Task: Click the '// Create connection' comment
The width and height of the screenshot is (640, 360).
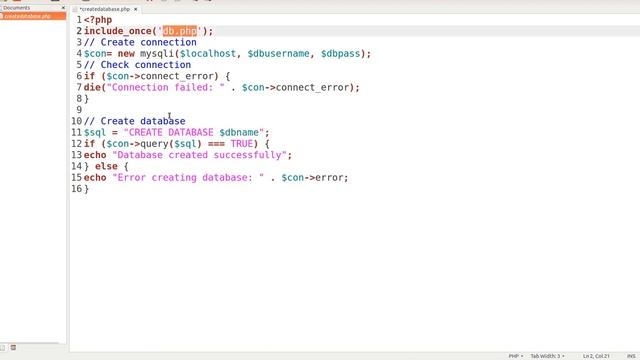Action: coord(140,42)
